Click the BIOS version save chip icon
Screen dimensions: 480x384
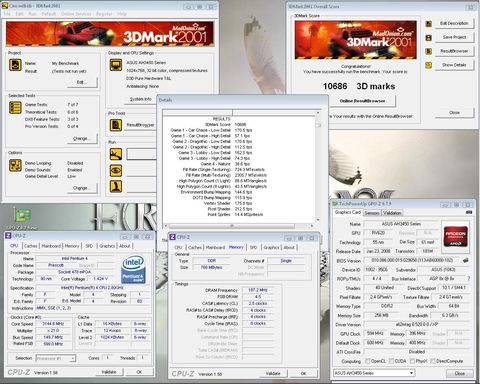(466, 260)
